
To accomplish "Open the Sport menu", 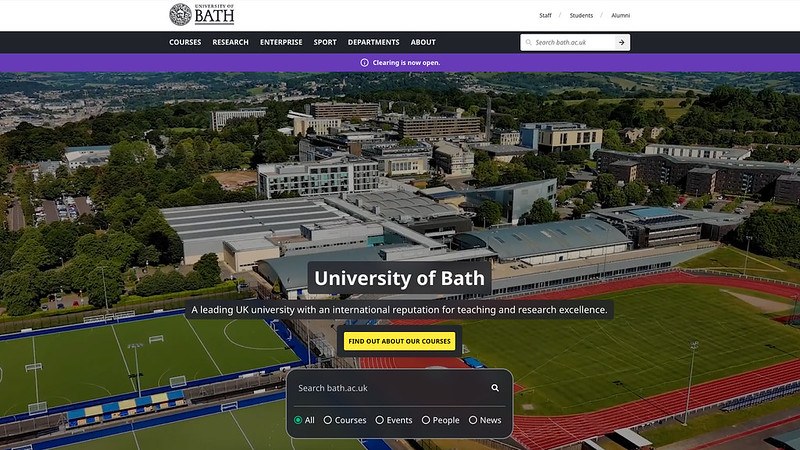I will point(325,42).
